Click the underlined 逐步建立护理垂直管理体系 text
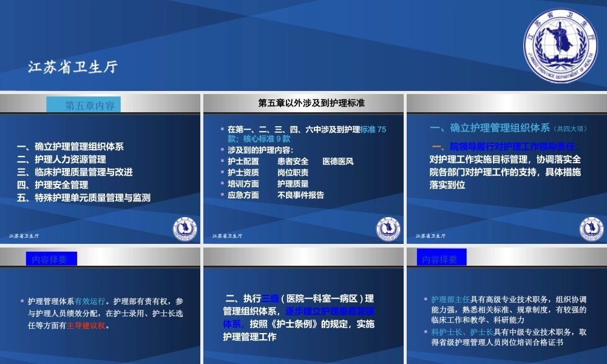Screen dimensions: 607x364 click(331, 311)
